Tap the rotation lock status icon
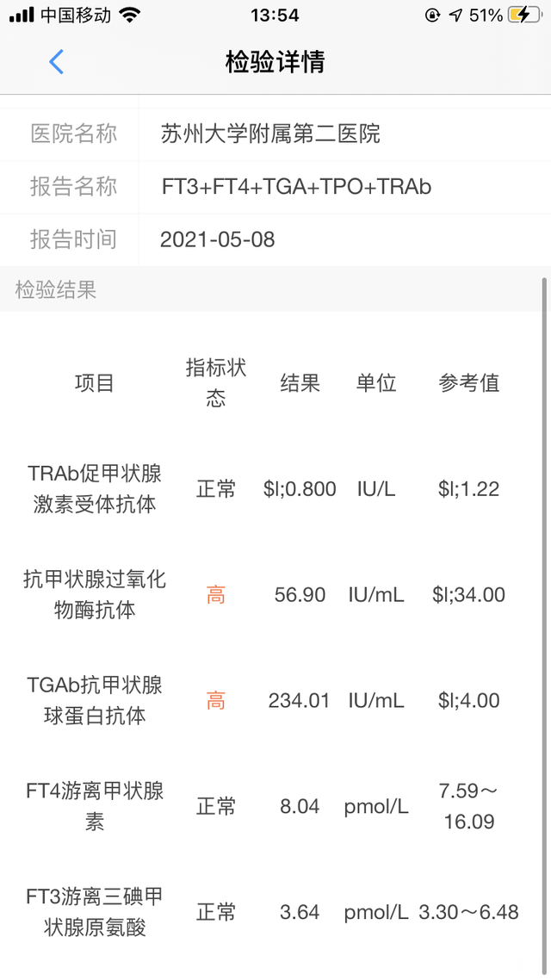Screen dimensions: 551x980 (x=432, y=16)
